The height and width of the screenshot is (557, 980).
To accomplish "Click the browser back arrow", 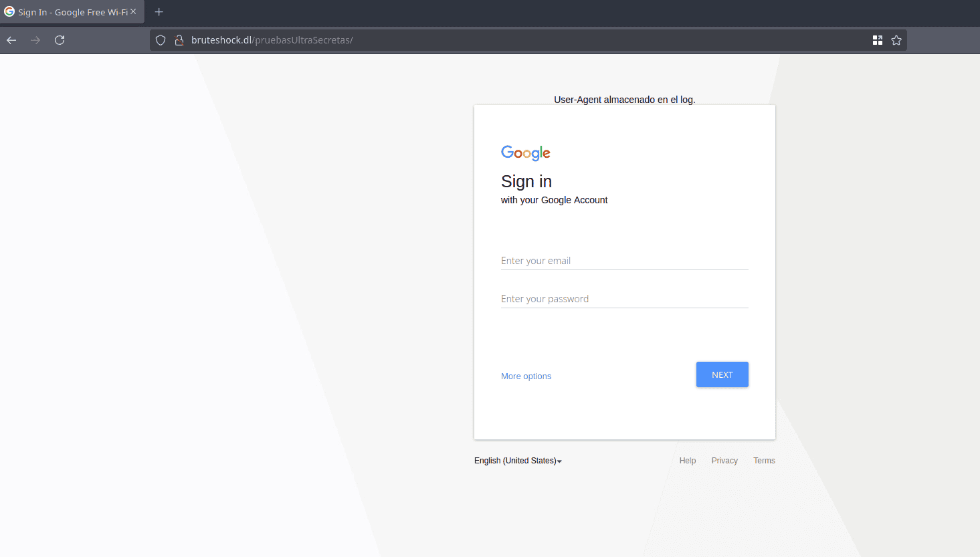I will point(11,40).
